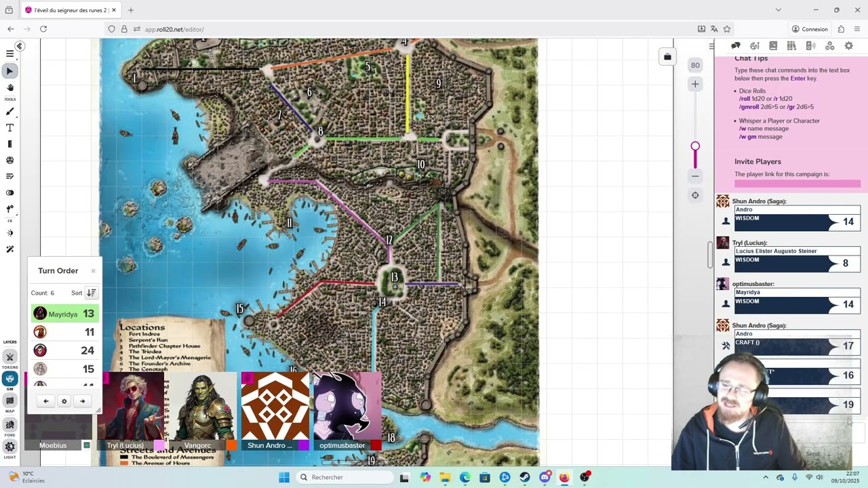Select the turn entry with initiative 15
The image size is (868, 488).
coord(65,369)
